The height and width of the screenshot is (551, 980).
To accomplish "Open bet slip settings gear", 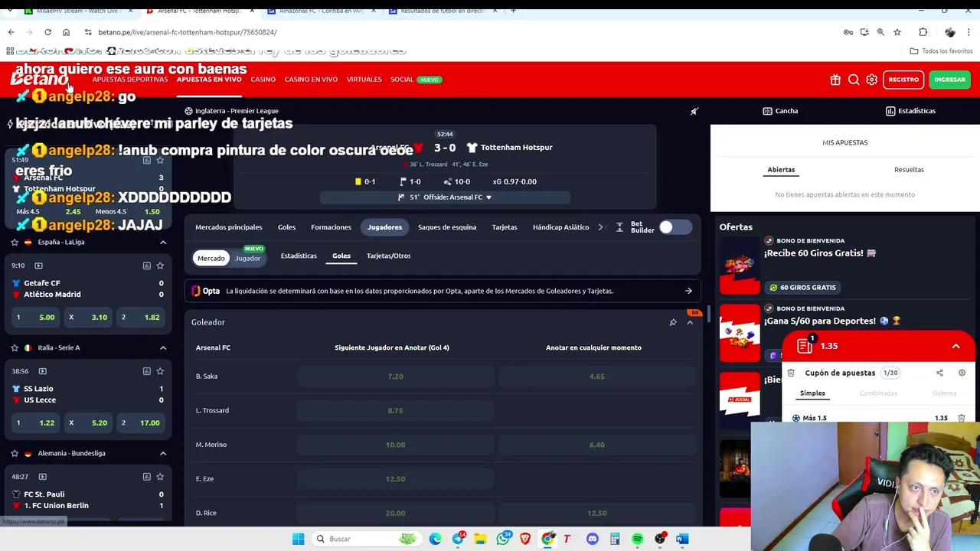I will [962, 373].
